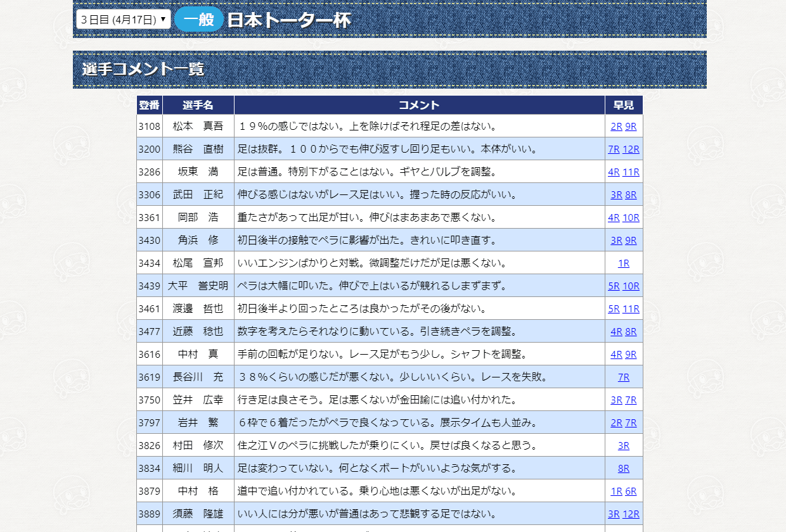This screenshot has height=532, width=786.
Task: Open 2R link for 松本 真吾
Action: pos(616,126)
